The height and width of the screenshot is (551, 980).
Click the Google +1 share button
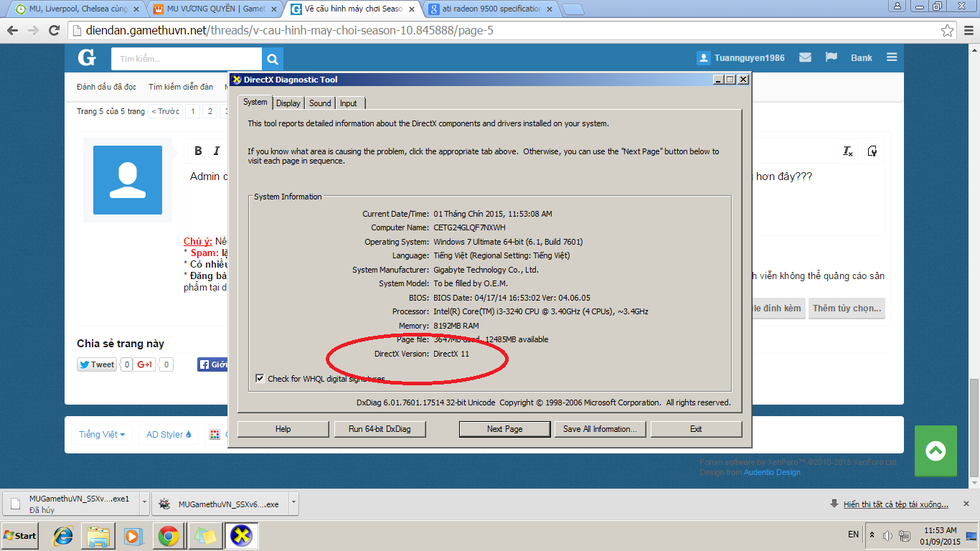coord(146,364)
